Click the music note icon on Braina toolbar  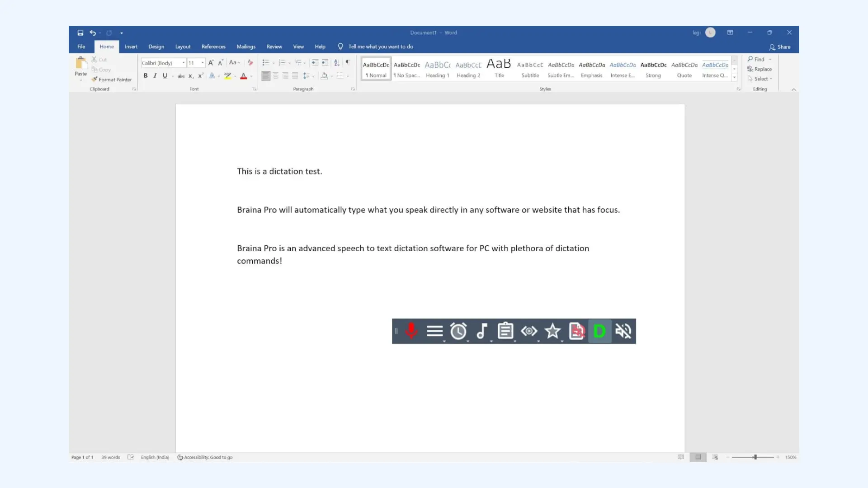coord(482,331)
